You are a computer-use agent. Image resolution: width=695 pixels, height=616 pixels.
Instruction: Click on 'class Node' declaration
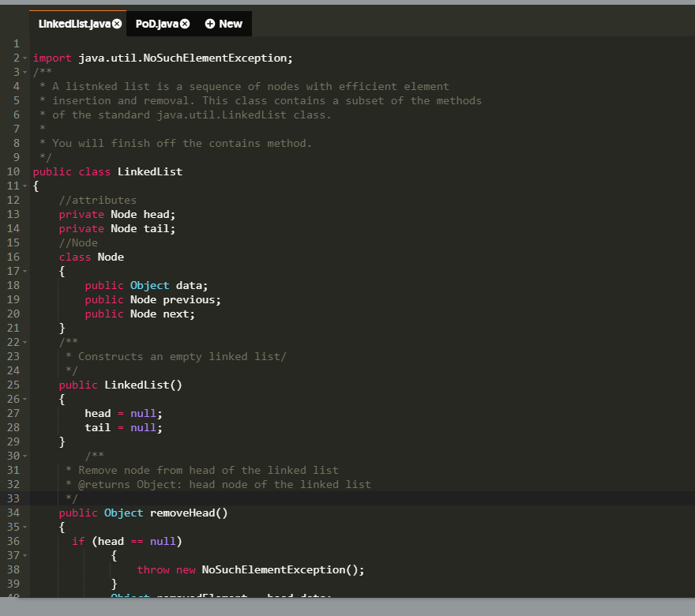click(92, 257)
